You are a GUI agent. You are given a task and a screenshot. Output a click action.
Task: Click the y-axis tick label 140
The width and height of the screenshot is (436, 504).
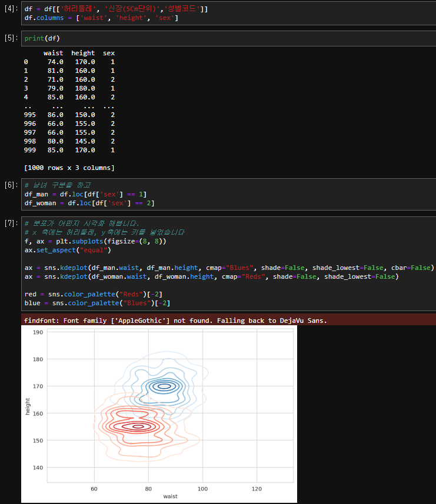point(38,468)
